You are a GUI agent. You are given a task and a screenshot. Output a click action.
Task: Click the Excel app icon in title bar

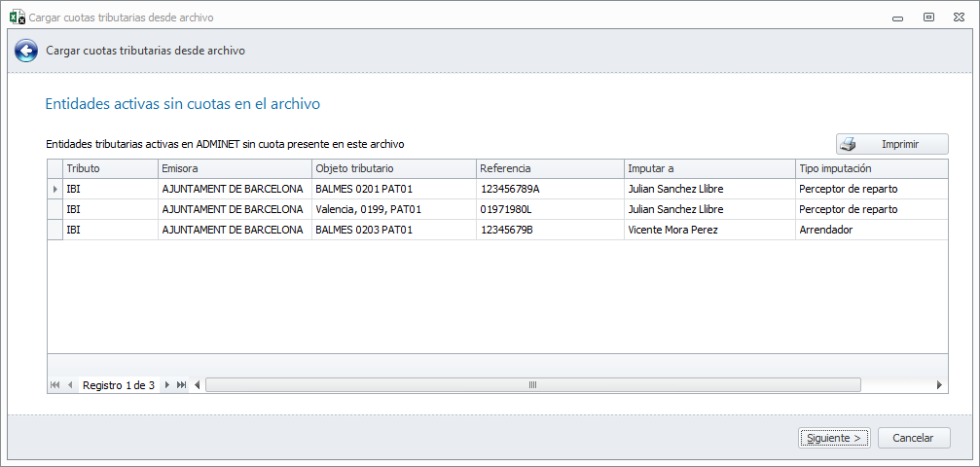tap(17, 18)
